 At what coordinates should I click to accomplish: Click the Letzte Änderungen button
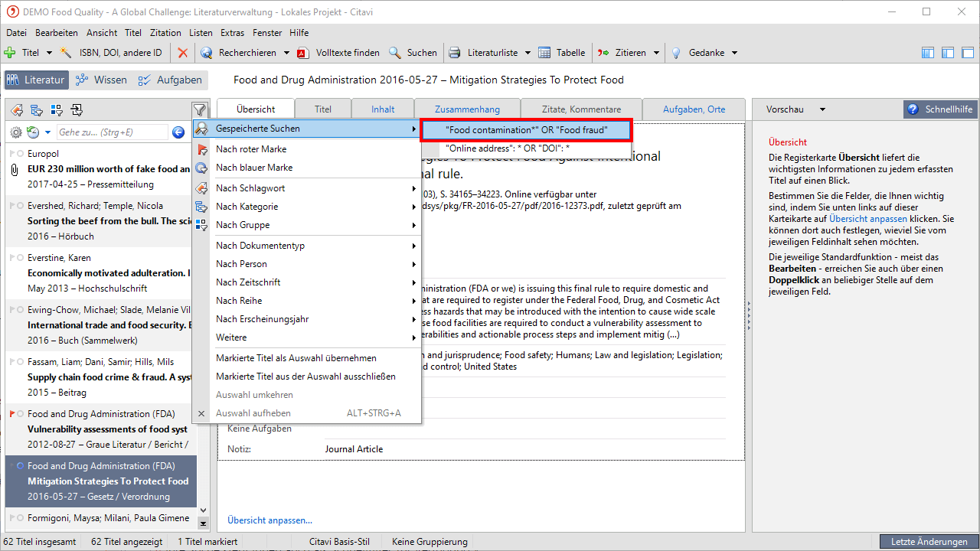(x=929, y=542)
